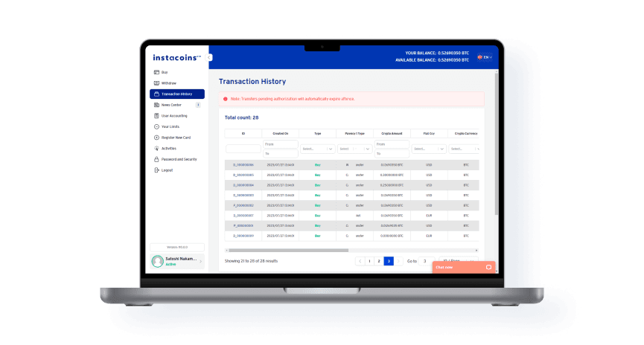The height and width of the screenshot is (345, 644).
Task: Open the Type filter dropdown
Action: coord(317,149)
